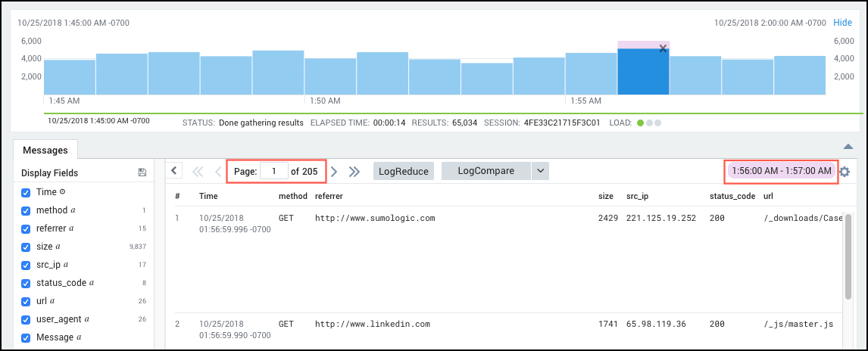Uncheck the method field checkbox
The width and height of the screenshot is (868, 351).
click(26, 210)
